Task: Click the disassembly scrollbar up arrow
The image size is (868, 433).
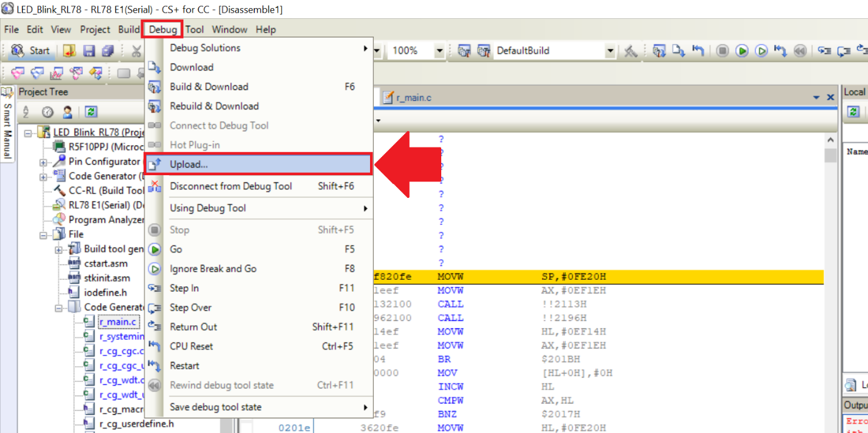Action: click(x=830, y=140)
